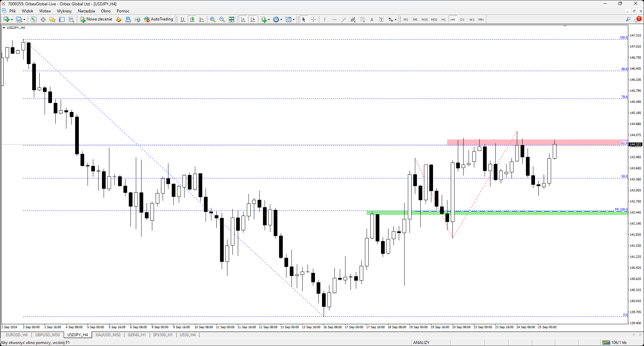Viewport: 644px width, 346px height.
Task: Click the Nowe zlecenie new order button
Action: 96,19
